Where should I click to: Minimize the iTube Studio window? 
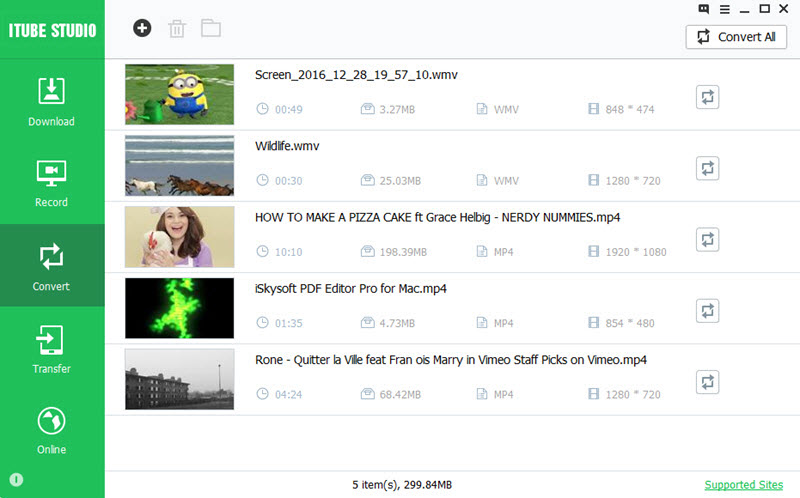pyautogui.click(x=745, y=10)
